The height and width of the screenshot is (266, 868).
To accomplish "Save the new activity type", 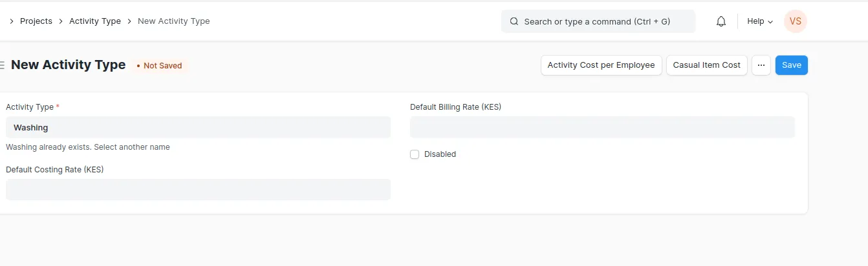I will (792, 65).
